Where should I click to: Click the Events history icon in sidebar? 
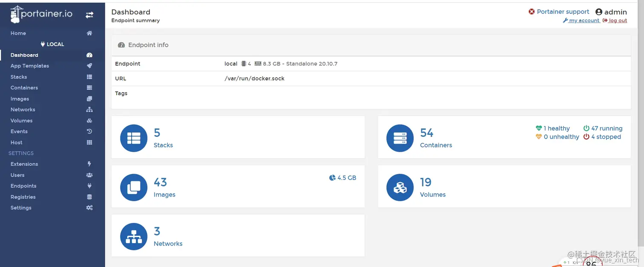pos(89,131)
